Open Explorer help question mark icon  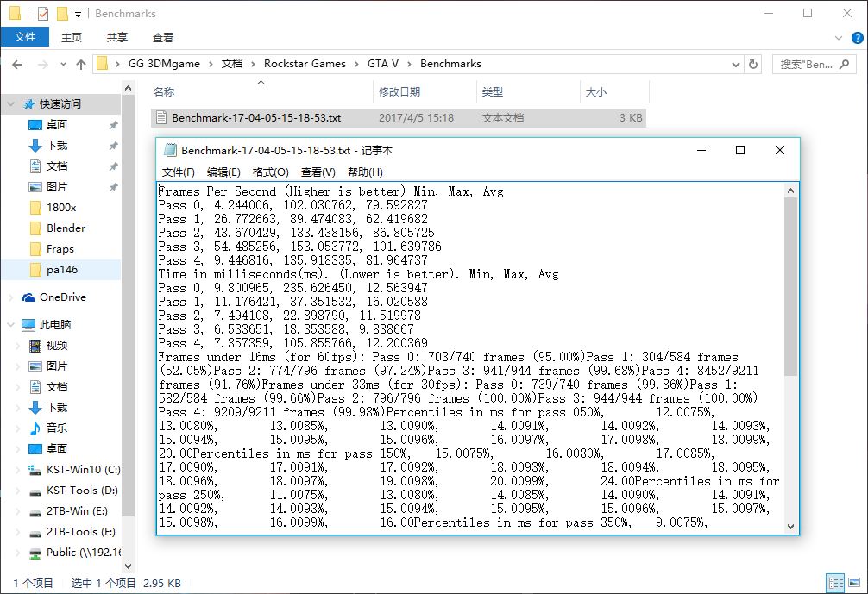point(856,38)
